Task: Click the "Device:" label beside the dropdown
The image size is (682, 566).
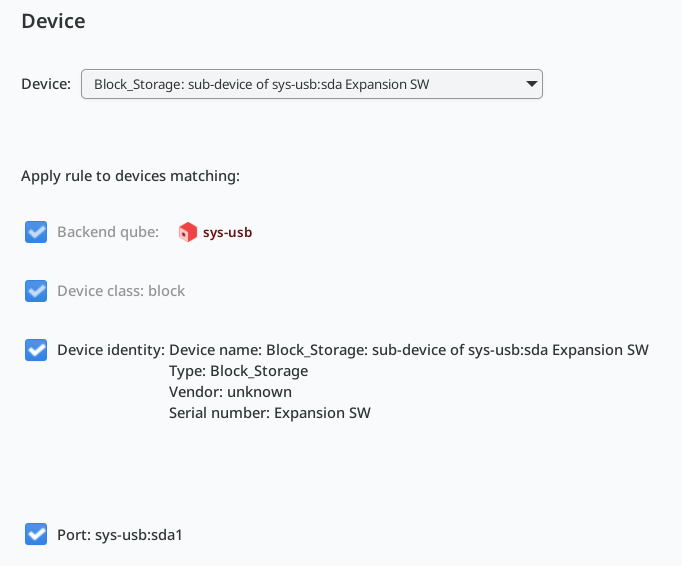Action: coord(46,84)
